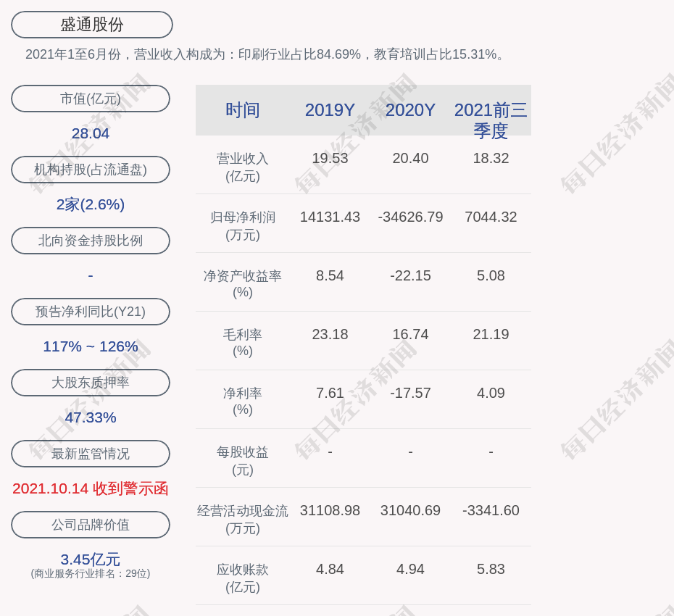
Task: Click the 商业服务行业排名：29位 note
Action: [x=91, y=573]
